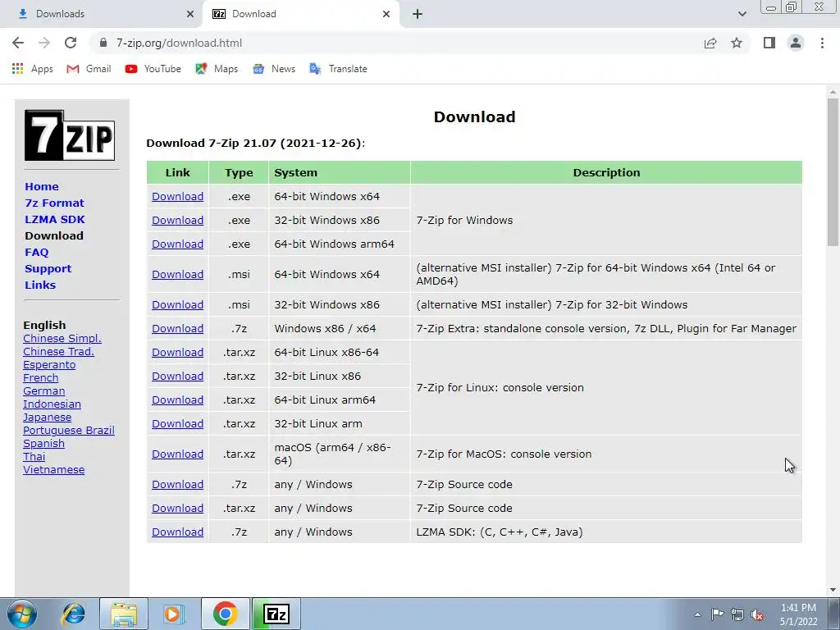Open the 7z Format page

(55, 203)
